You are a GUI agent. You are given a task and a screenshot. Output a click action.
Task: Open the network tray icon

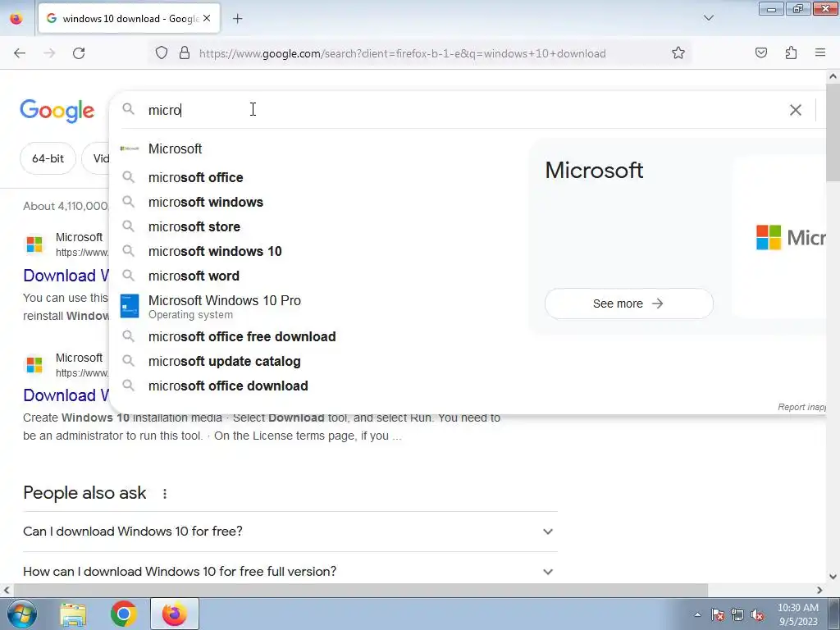pos(737,614)
